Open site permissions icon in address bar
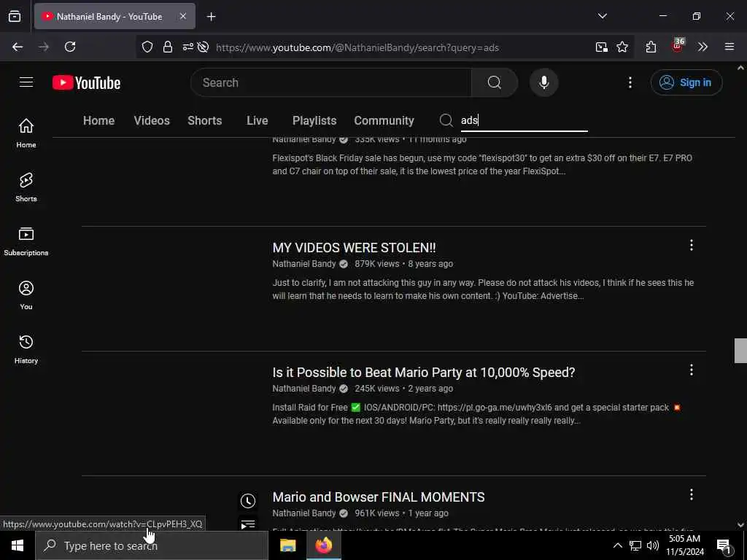747x560 pixels. tap(187, 47)
